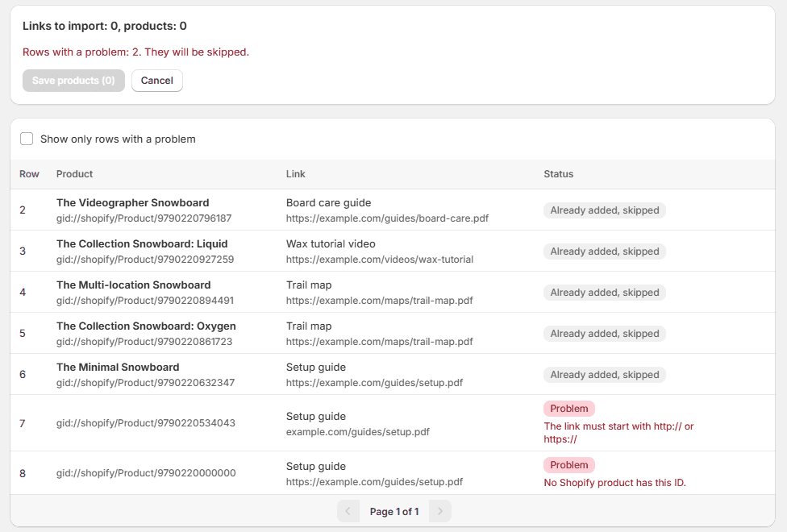Screen dimensions: 787x532
Task: Click the wax-tutorial video URL
Action: pos(380,260)
